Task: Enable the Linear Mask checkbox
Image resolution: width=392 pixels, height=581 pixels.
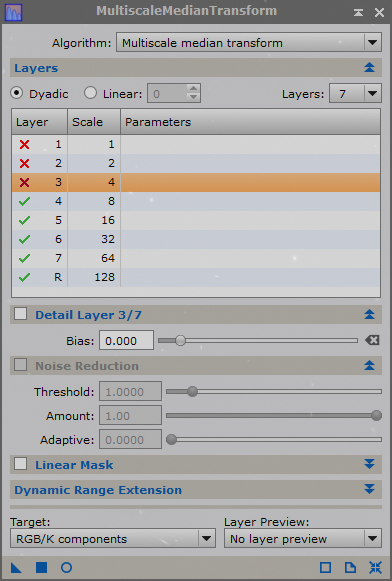Action: 20,464
